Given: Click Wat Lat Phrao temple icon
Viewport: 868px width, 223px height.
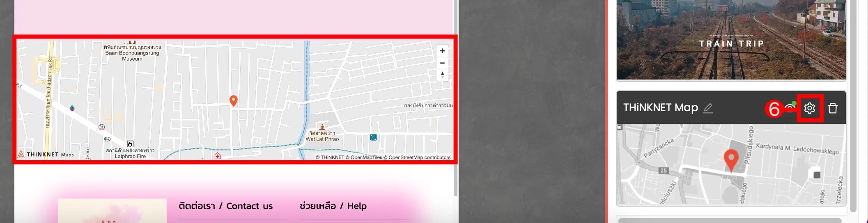Looking at the screenshot, I should (x=322, y=127).
